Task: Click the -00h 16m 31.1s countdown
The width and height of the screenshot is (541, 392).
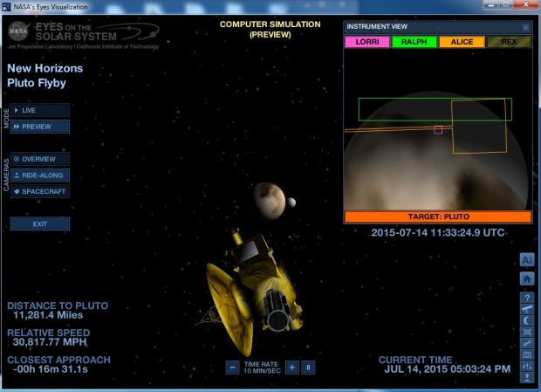Action: click(x=51, y=369)
